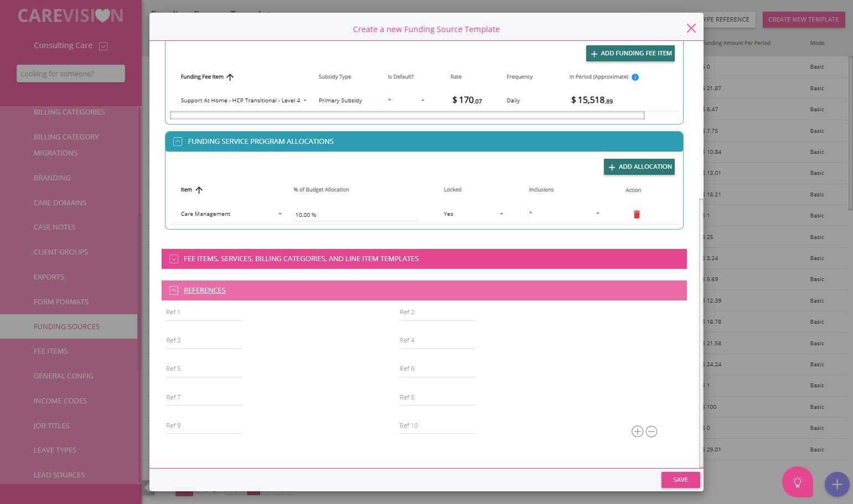
Task: Open the Locked Yes dropdown
Action: (474, 214)
